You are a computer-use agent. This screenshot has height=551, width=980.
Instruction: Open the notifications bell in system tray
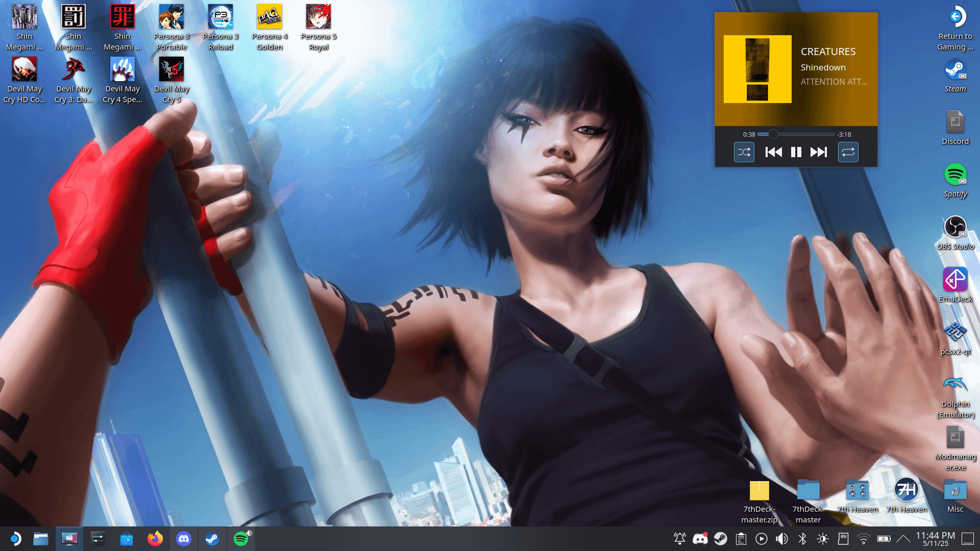point(680,539)
